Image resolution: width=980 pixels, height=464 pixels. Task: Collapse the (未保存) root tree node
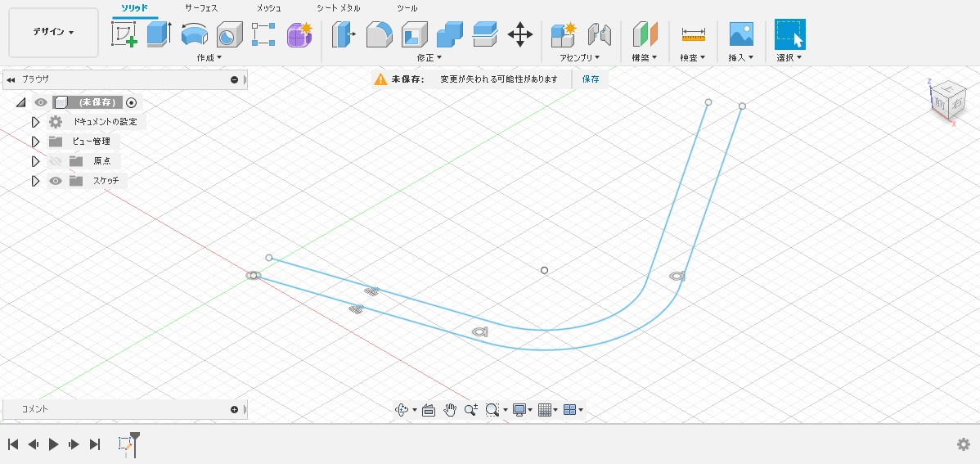click(x=20, y=102)
